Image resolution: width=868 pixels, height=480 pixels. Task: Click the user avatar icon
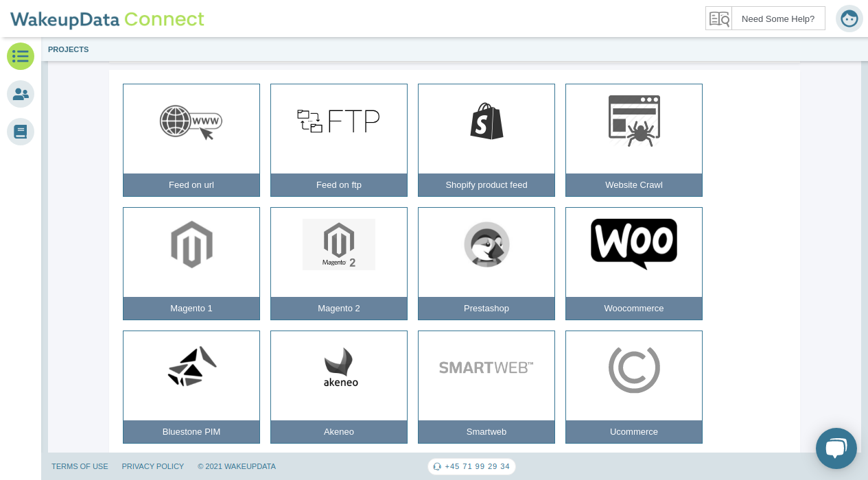point(849,19)
